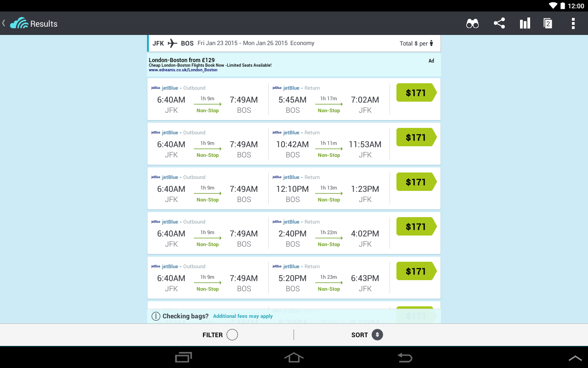This screenshot has height=368, width=588.
Task: Tap the Android recent apps button
Action: pyautogui.click(x=184, y=357)
